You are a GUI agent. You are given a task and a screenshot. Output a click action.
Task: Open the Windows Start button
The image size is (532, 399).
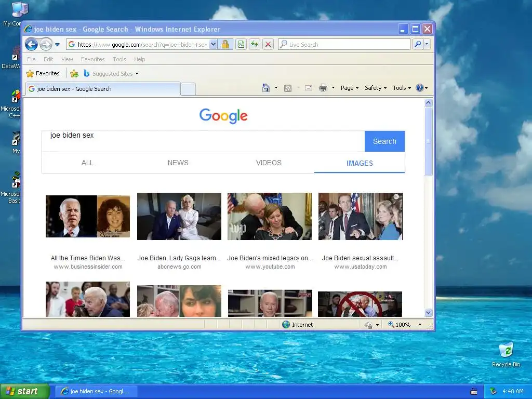tap(25, 391)
